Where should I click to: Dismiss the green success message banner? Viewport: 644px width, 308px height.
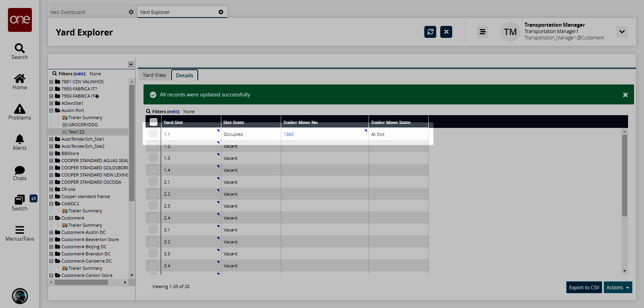tap(625, 95)
